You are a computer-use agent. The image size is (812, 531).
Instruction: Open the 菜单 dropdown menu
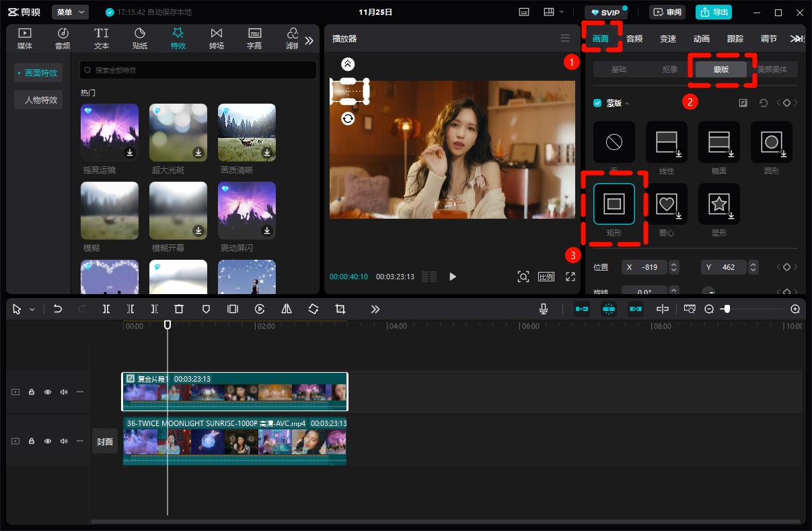[71, 12]
